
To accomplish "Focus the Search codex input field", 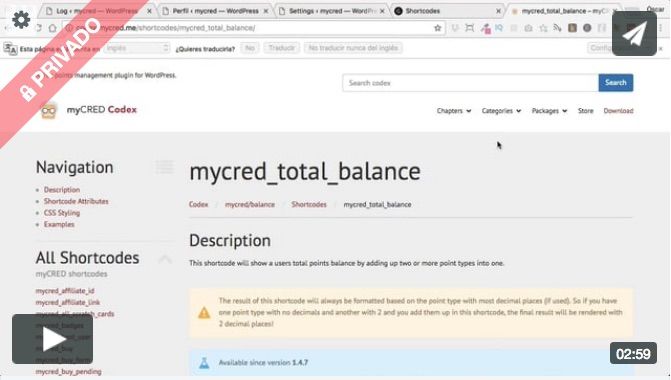I will (470, 83).
